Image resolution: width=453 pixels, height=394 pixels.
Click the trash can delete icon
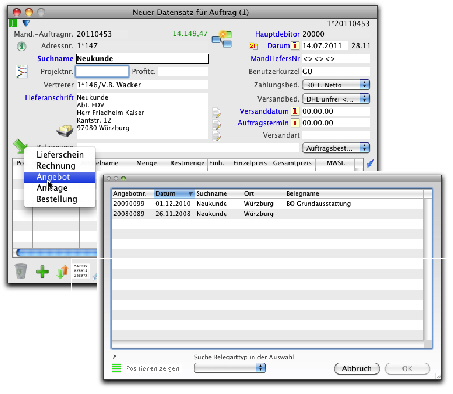[21, 271]
